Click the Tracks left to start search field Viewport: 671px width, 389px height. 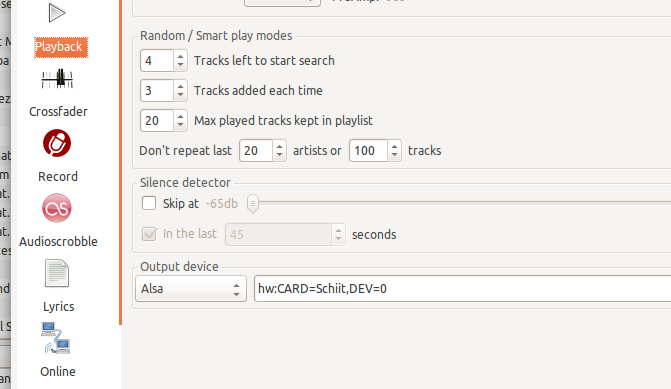157,60
